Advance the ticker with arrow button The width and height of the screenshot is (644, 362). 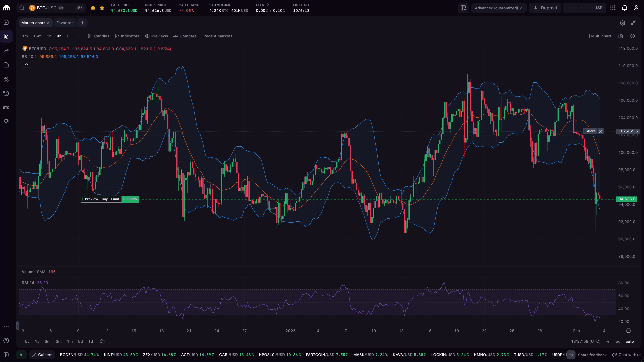pyautogui.click(x=571, y=355)
